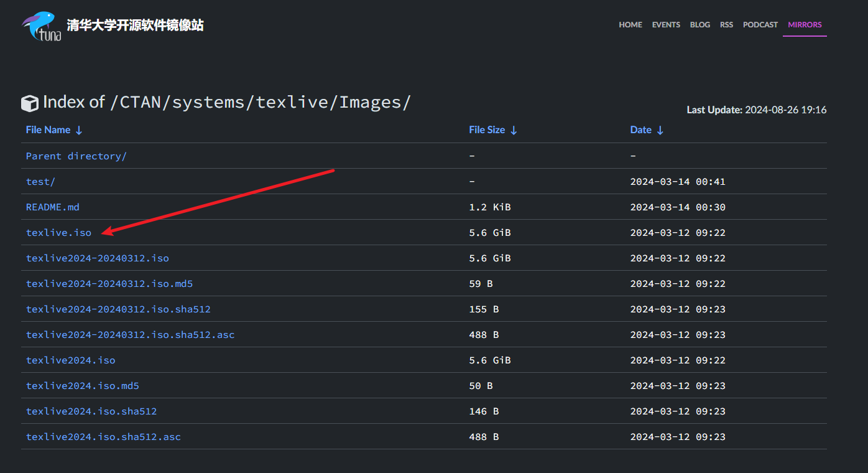Sort by File Size column arrow

[x=514, y=130]
